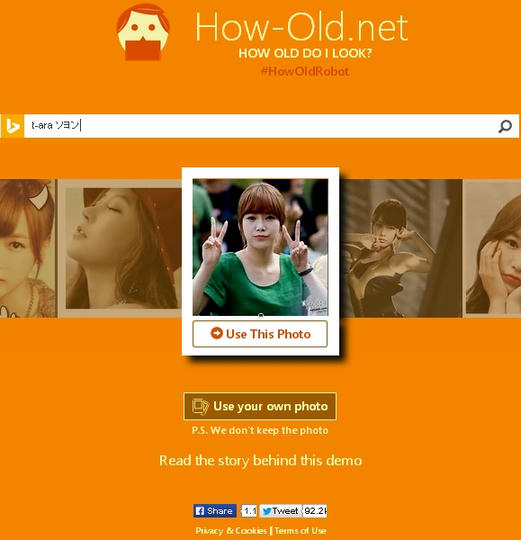Image resolution: width=521 pixels, height=540 pixels.
Task: Click the photo stack icon on upload button
Action: pyautogui.click(x=200, y=406)
